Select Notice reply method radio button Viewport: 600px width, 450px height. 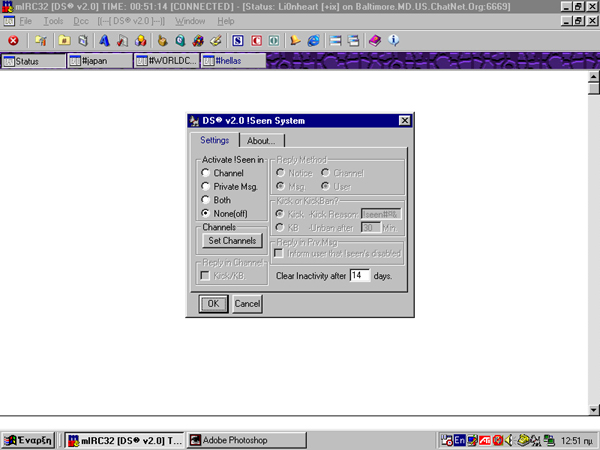pos(280,173)
